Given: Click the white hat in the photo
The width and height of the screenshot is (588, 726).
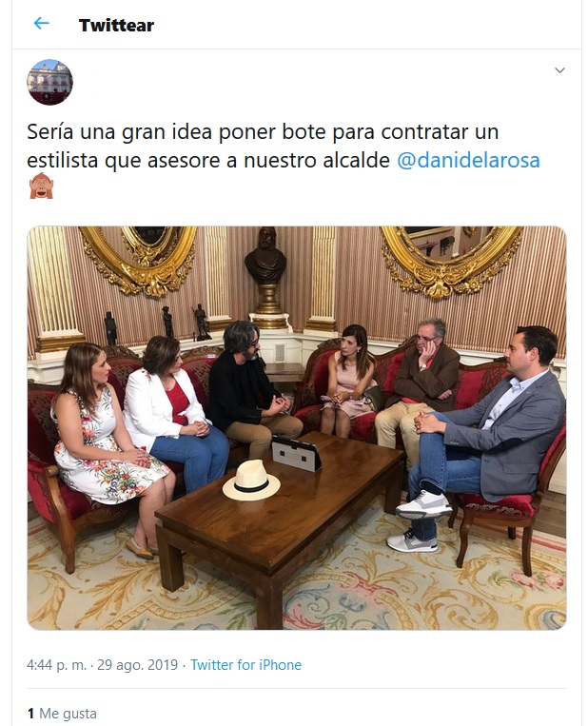Looking at the screenshot, I should click(251, 480).
